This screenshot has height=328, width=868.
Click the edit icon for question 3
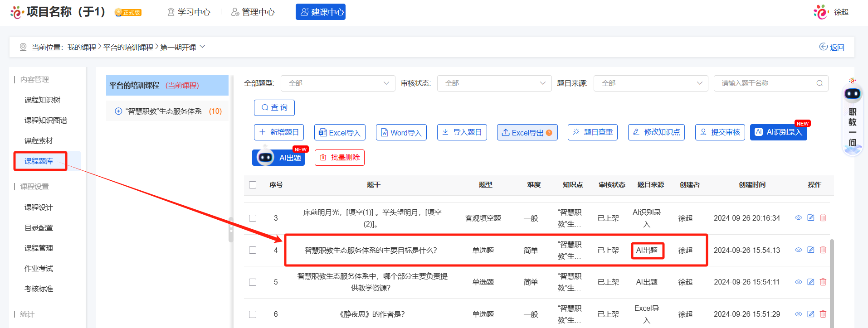click(x=810, y=218)
